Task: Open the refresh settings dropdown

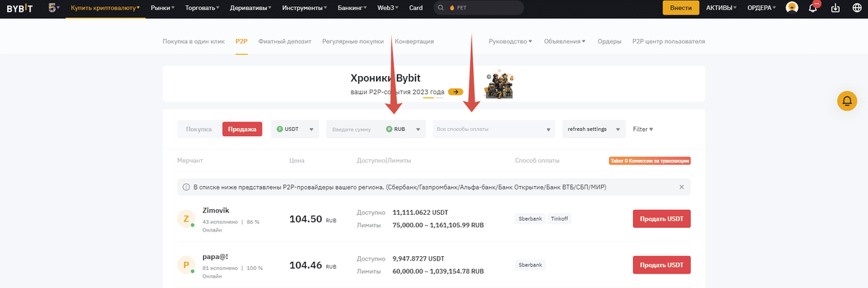Action: click(594, 130)
